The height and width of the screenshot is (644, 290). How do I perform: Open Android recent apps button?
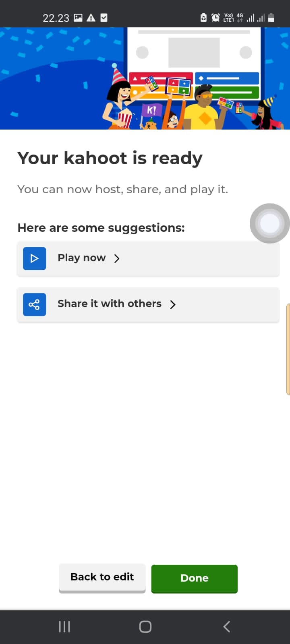[x=64, y=626]
